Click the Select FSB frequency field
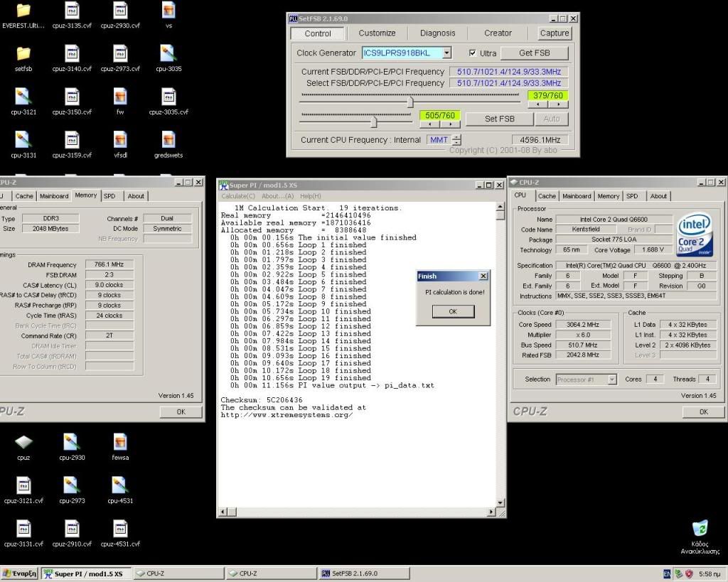 (509, 83)
